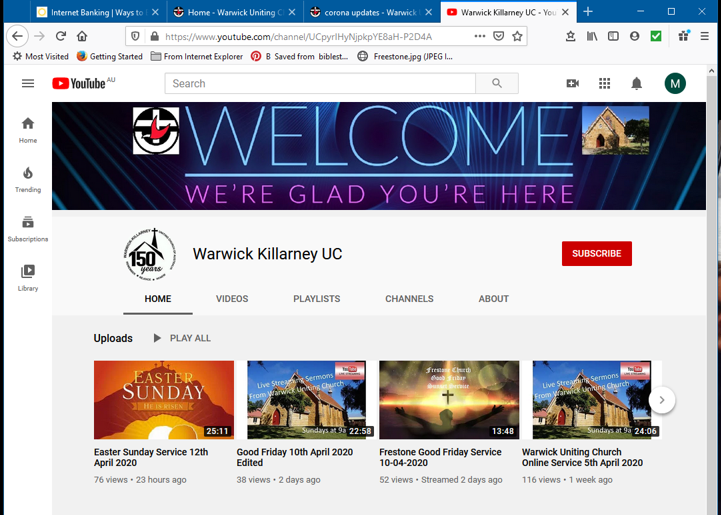Open YouTube apps grid icon
The width and height of the screenshot is (721, 515).
click(605, 83)
